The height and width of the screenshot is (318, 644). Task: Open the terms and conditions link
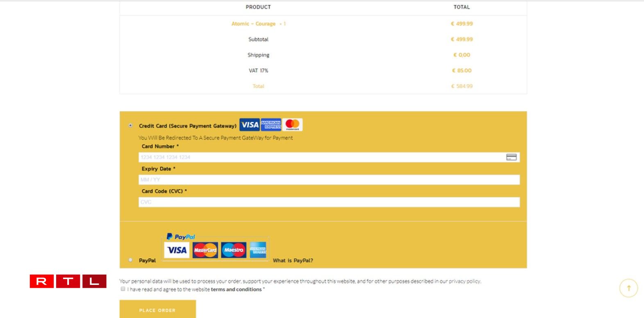pyautogui.click(x=236, y=289)
